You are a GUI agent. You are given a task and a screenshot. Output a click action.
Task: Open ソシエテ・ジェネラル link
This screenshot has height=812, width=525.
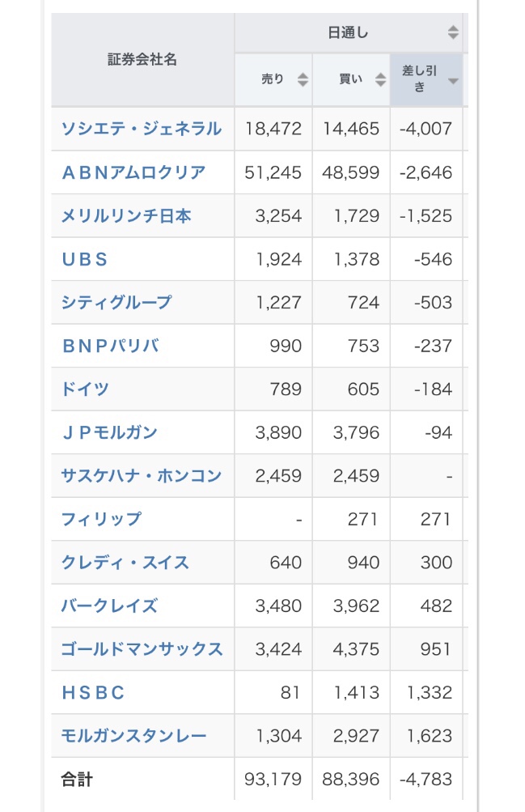pyautogui.click(x=142, y=129)
